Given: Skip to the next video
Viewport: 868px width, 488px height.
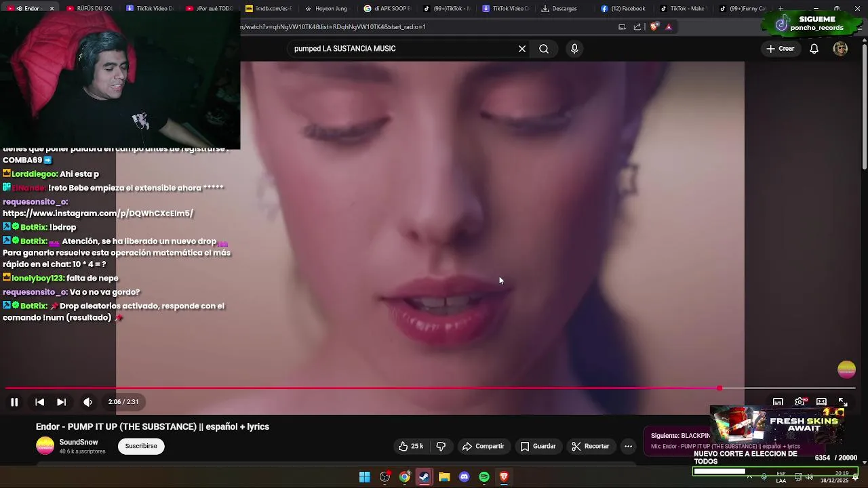Looking at the screenshot, I should (61, 402).
